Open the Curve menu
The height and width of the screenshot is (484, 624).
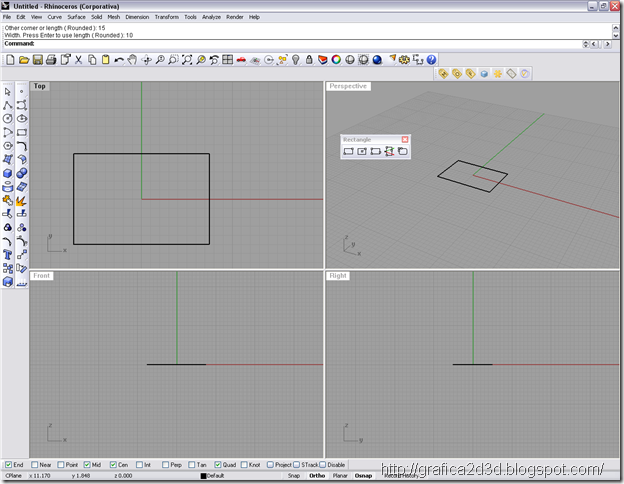pyautogui.click(x=55, y=17)
